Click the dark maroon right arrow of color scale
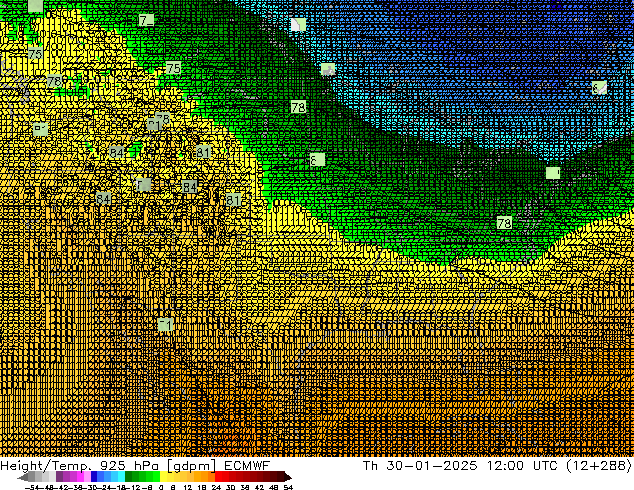Screen dimensions: 634x490 point(287,476)
